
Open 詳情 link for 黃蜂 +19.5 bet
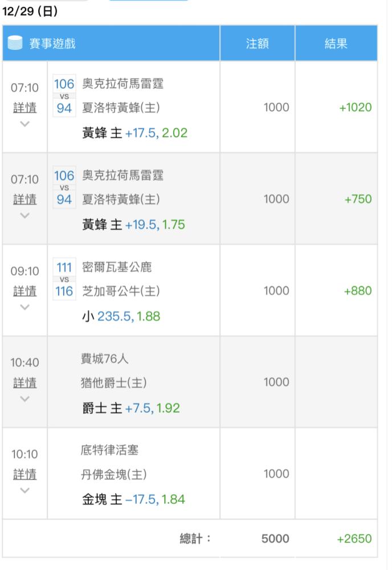(x=24, y=199)
